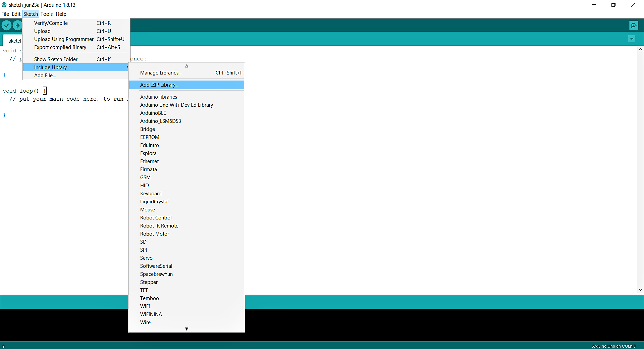Include the Ethernet library

click(x=186, y=161)
